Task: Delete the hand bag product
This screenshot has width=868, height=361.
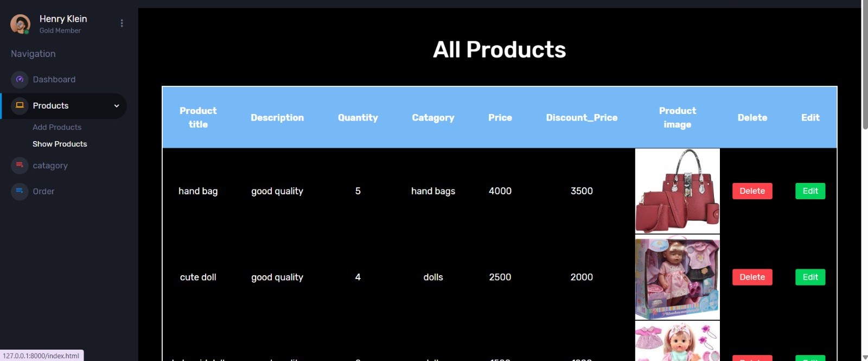Action: tap(752, 191)
